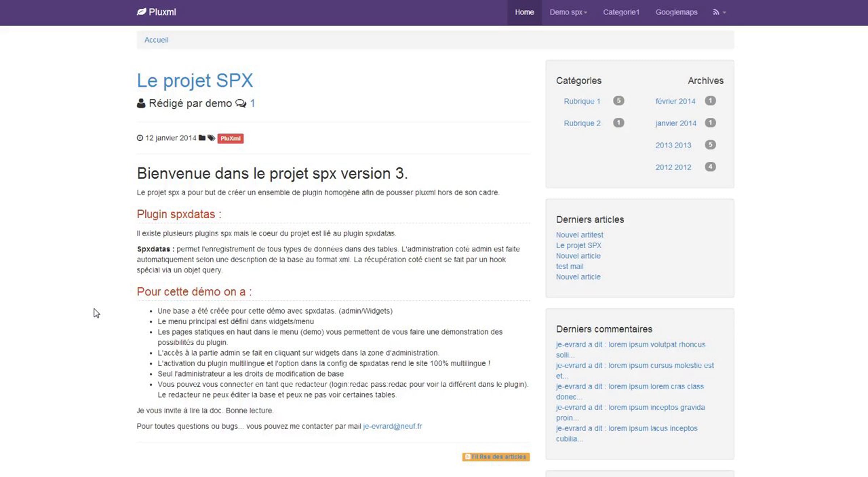
Task: Select the Home tab in navbar
Action: 524,12
